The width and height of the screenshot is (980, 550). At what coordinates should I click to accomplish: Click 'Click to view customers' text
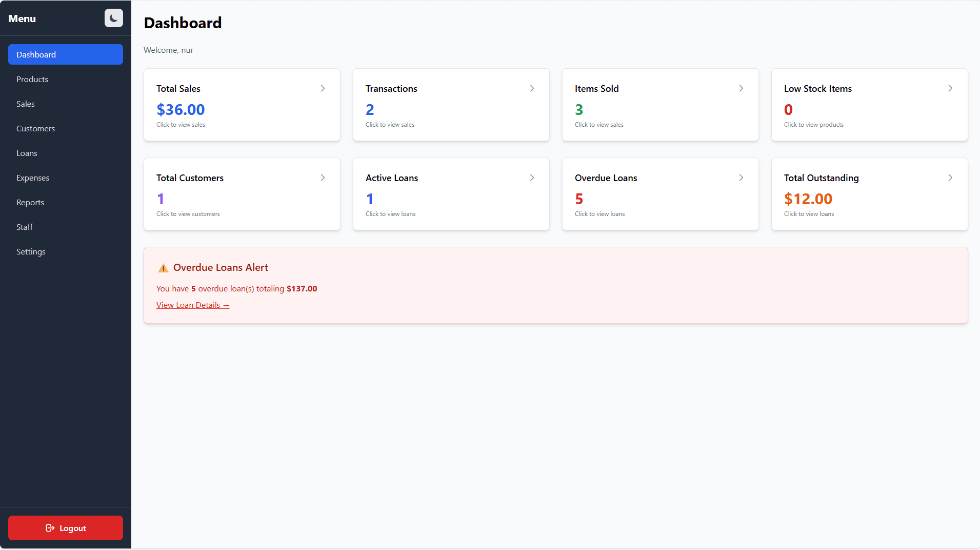point(188,214)
